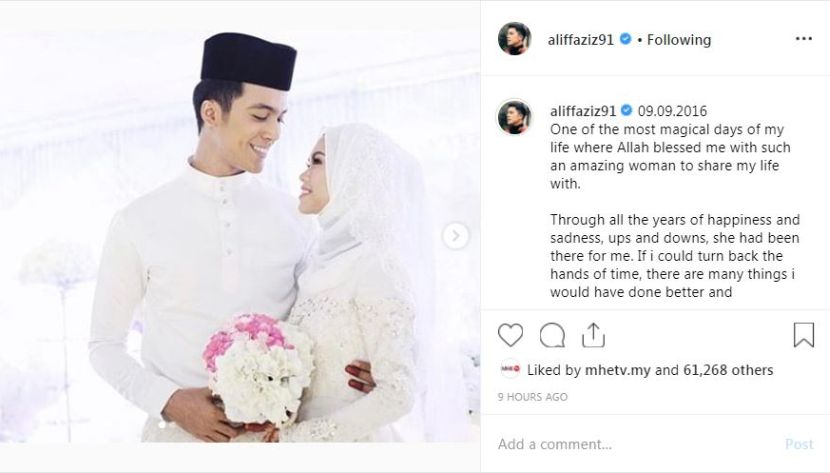Save the post with the bookmark icon
Viewport: 830px width, 473px height.
pos(804,335)
